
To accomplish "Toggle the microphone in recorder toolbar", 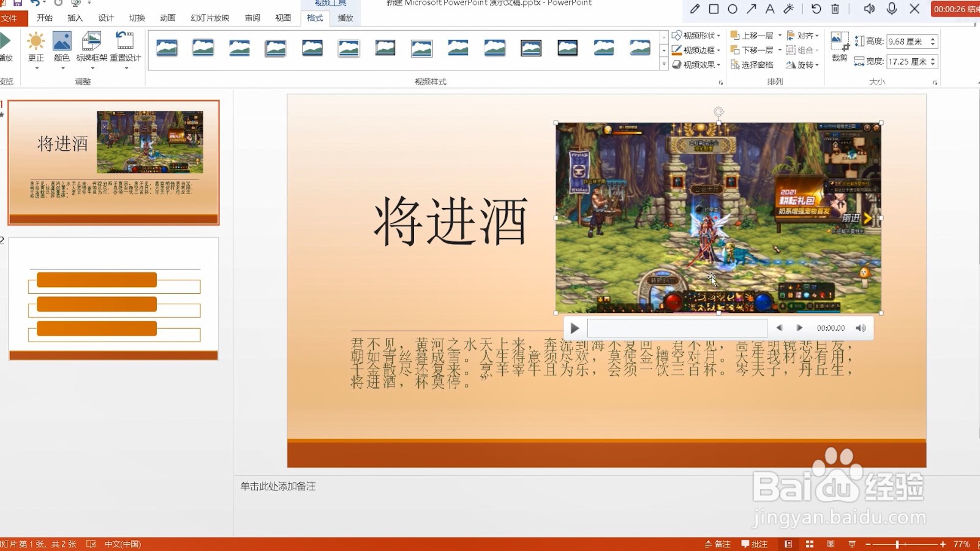I will coord(892,9).
